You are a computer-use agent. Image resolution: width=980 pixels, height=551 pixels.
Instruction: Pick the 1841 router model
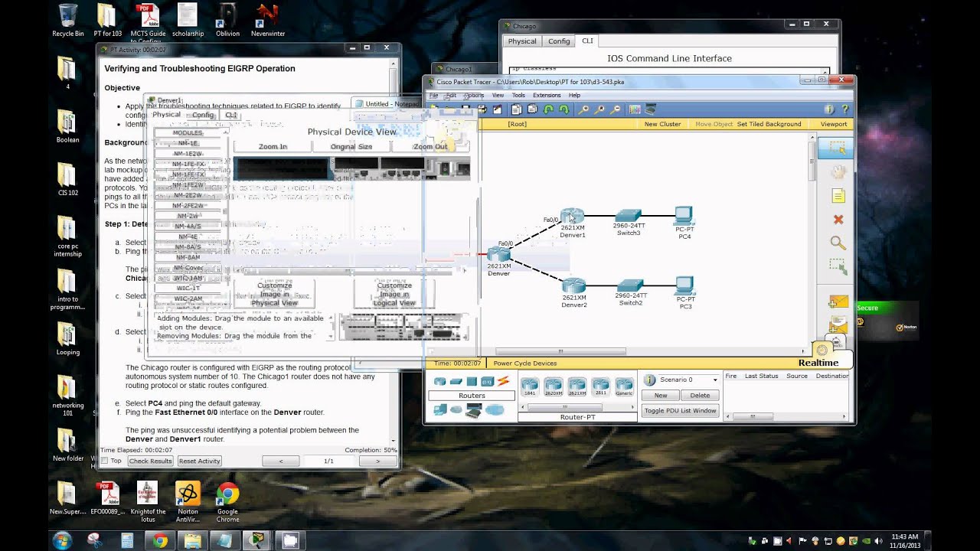point(529,386)
